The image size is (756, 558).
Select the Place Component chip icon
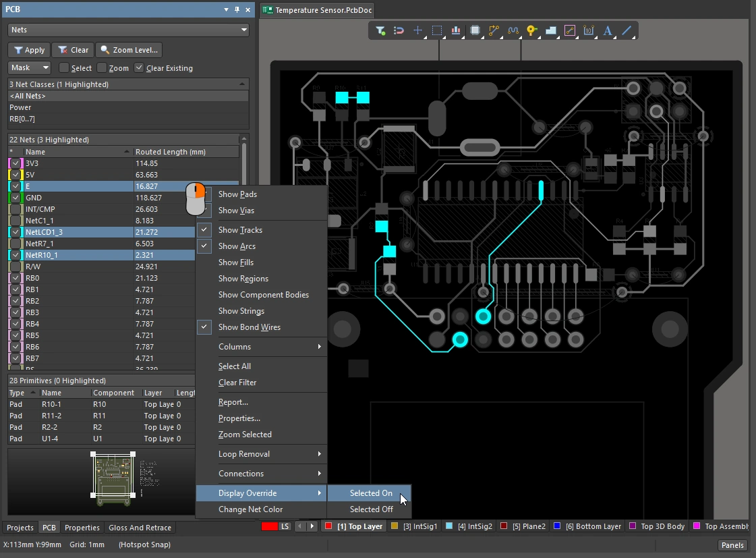coord(475,30)
